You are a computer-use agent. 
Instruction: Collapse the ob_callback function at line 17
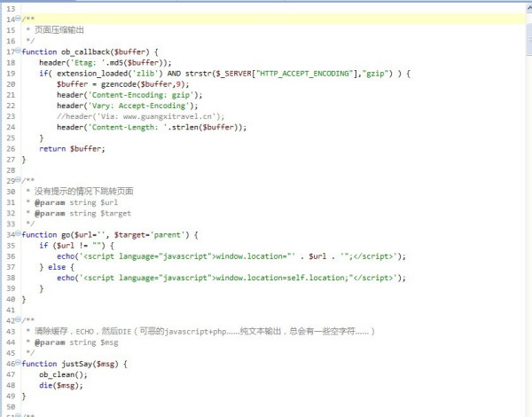click(18, 51)
